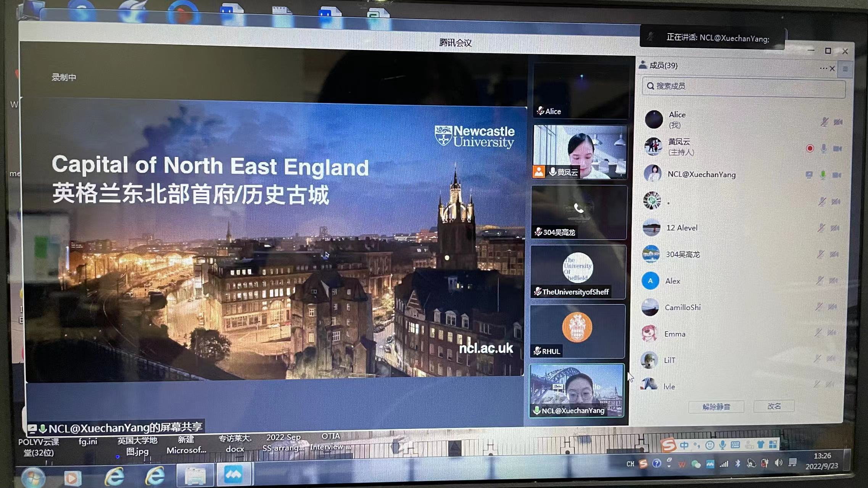
Task: Click 黄凤云's microphone icon in members list
Action: tap(824, 148)
